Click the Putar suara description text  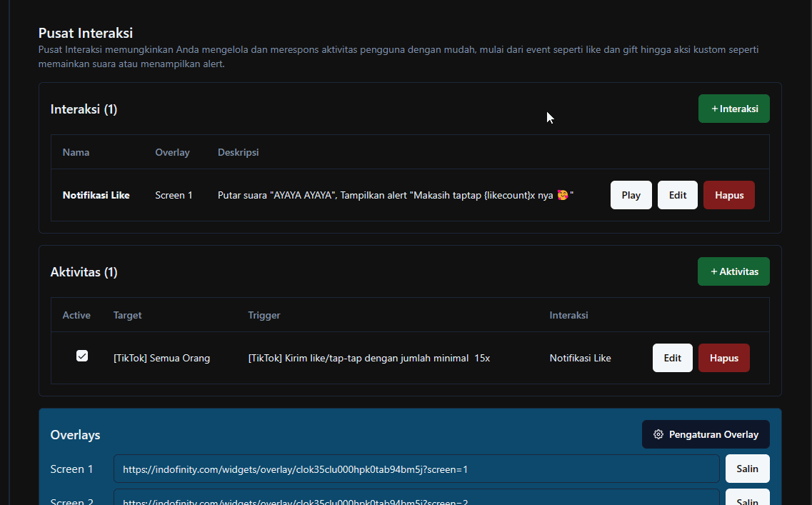tap(395, 195)
